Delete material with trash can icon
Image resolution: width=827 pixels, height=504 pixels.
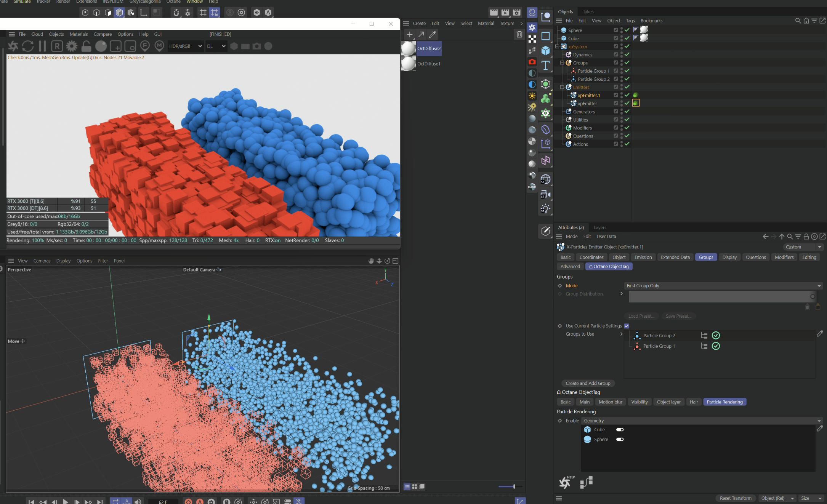pos(519,34)
